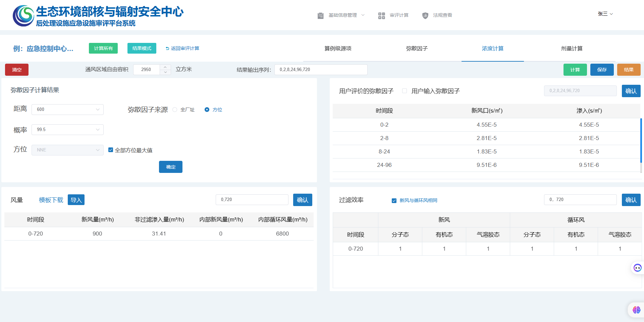Click 4.55E-5 in the 新风口 column
This screenshot has width=644, height=322.
tap(487, 125)
